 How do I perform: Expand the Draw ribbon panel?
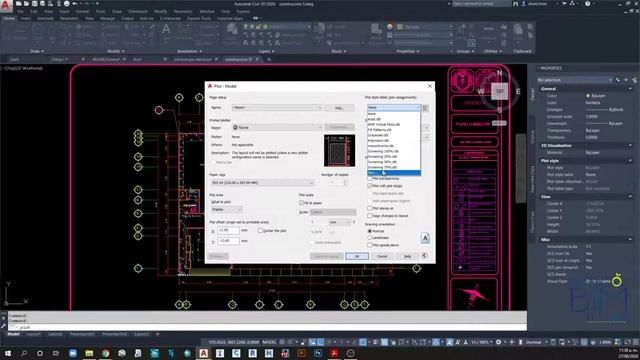click(37, 51)
